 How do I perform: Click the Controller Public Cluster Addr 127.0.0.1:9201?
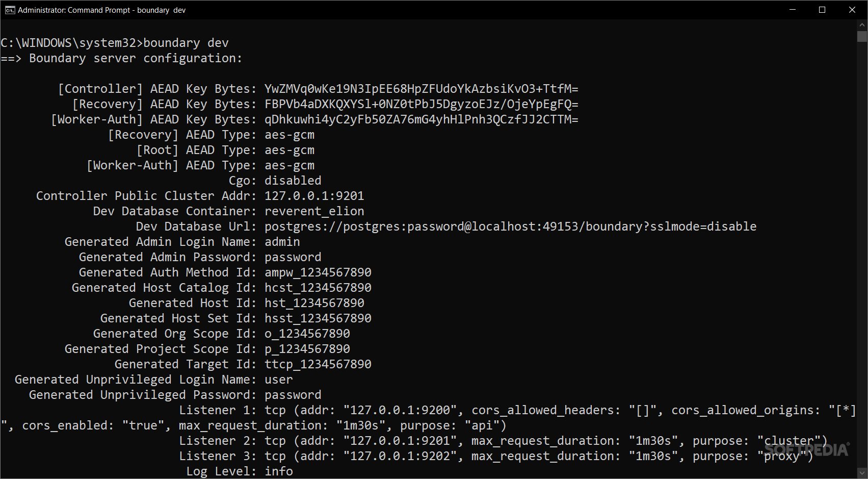tap(314, 196)
